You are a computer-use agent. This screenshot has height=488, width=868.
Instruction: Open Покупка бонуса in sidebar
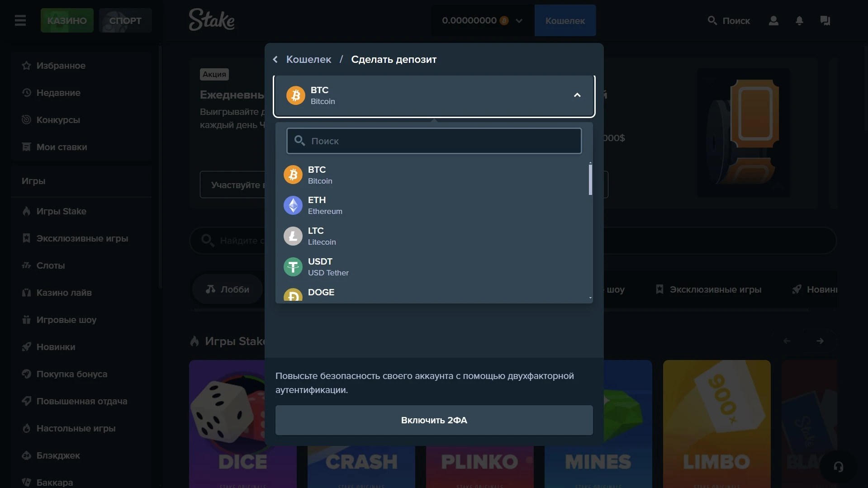[x=81, y=374]
